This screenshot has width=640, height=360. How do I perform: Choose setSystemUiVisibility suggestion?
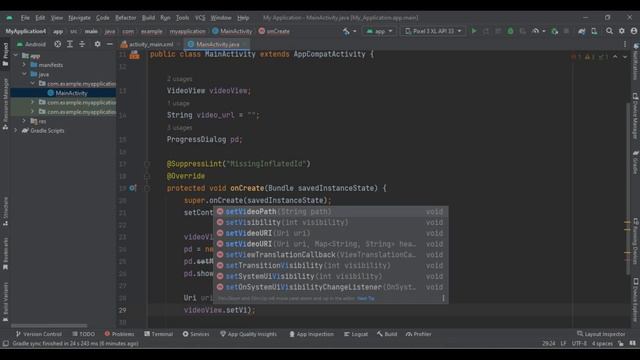(331, 276)
